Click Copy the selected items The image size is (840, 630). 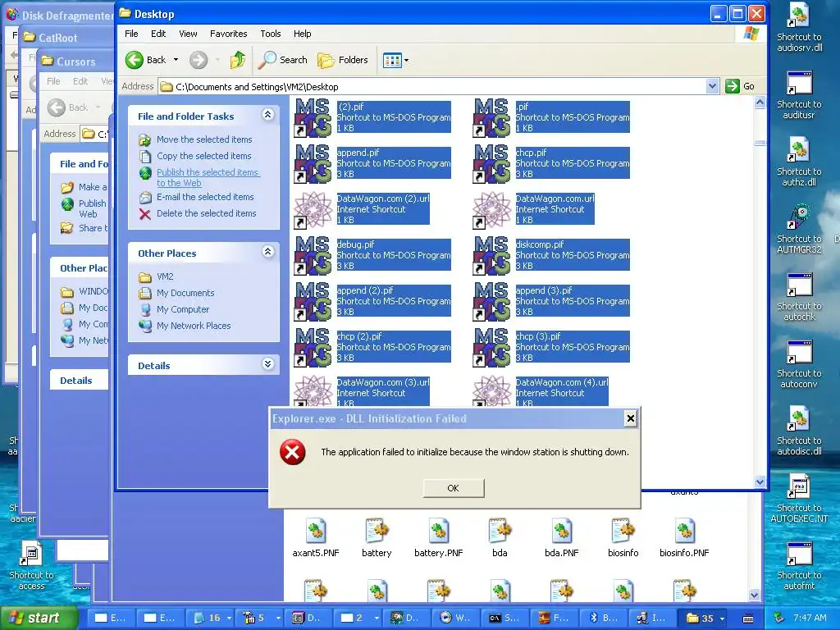click(x=203, y=156)
